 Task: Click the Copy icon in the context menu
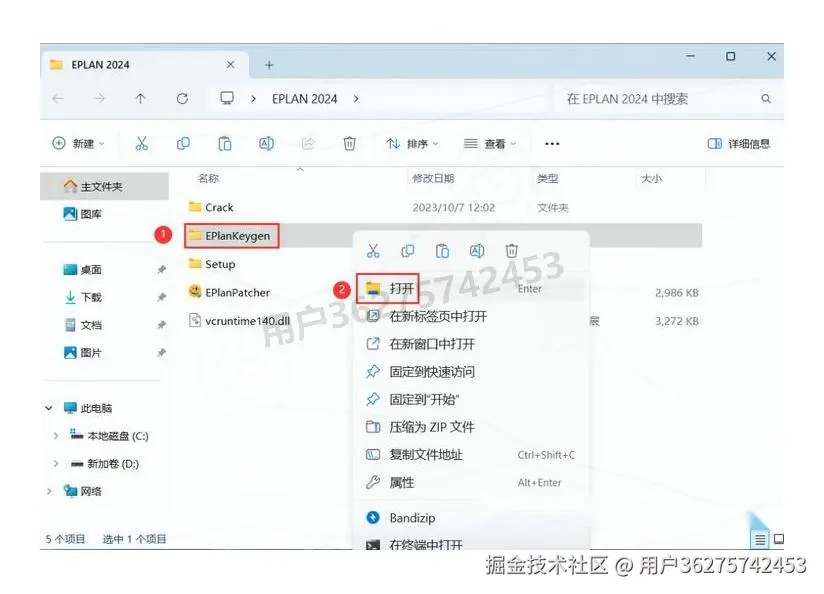pos(408,251)
